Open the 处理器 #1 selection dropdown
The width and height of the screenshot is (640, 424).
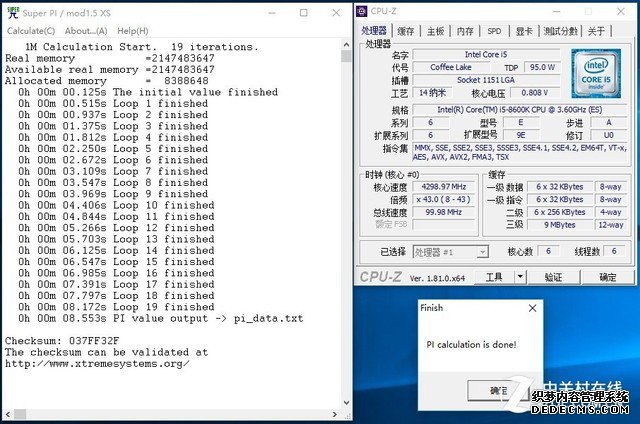click(x=450, y=252)
